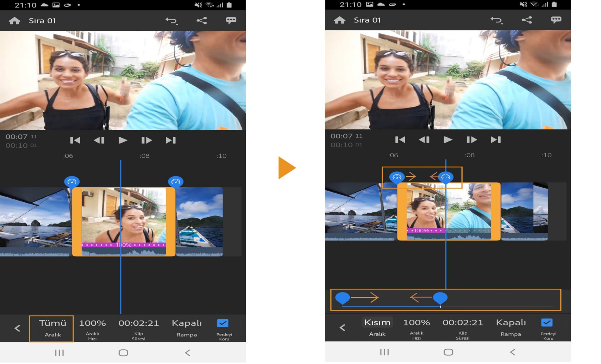Tap the left speedometer marker in left screenshot
The image size is (601, 364).
72,182
